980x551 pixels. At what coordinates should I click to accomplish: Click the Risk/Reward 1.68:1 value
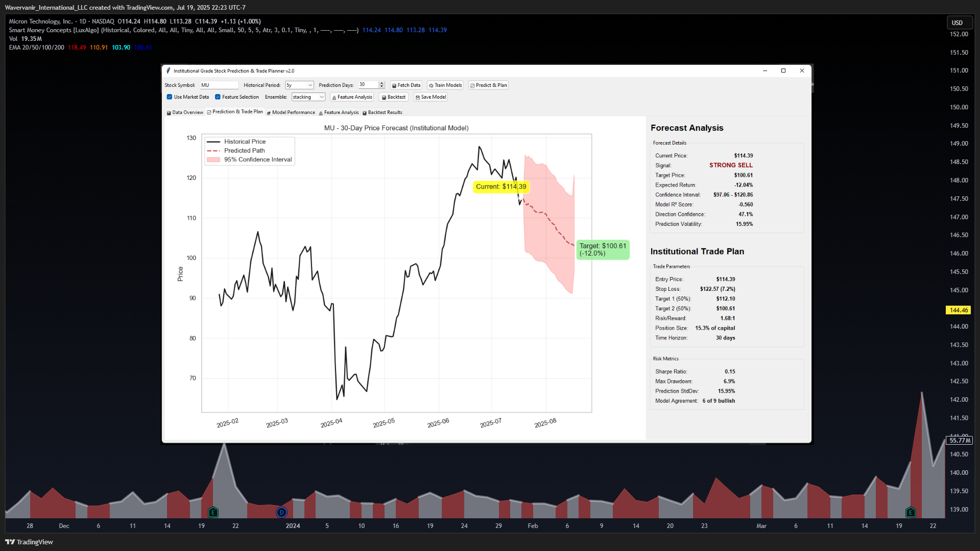[x=728, y=318]
